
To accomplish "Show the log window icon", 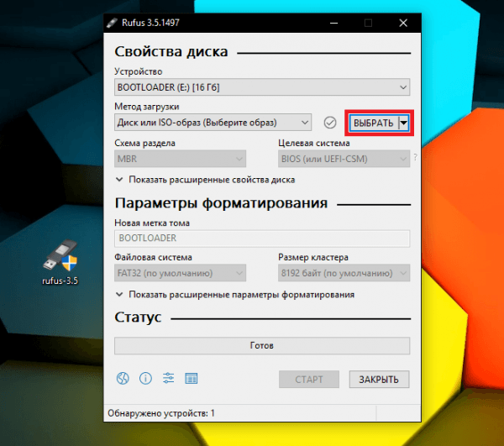I will 192,379.
